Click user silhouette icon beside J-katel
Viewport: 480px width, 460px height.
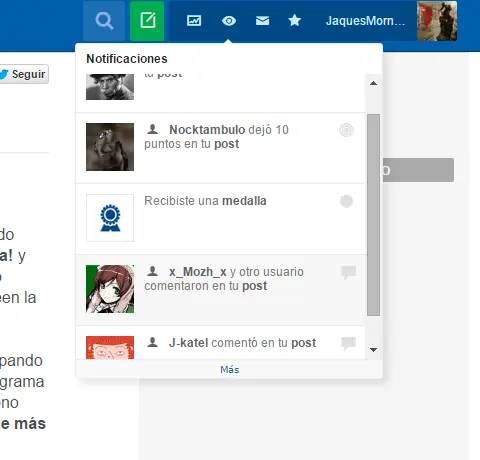click(153, 342)
